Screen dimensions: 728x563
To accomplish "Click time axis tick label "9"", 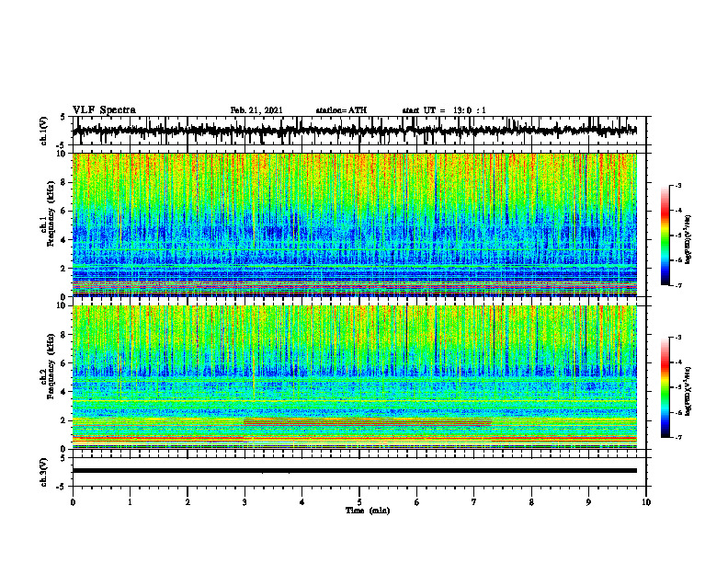I will 588,502.
